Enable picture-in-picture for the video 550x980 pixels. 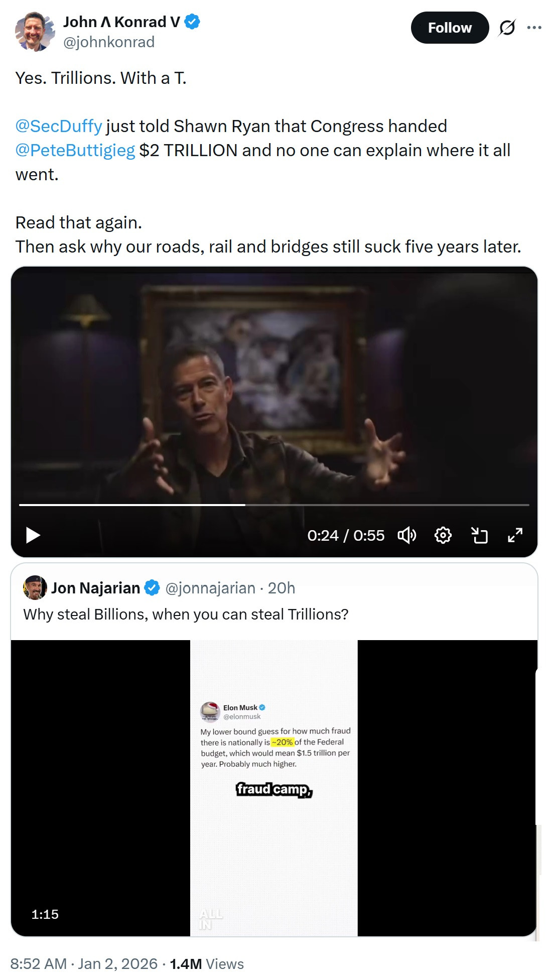point(479,535)
